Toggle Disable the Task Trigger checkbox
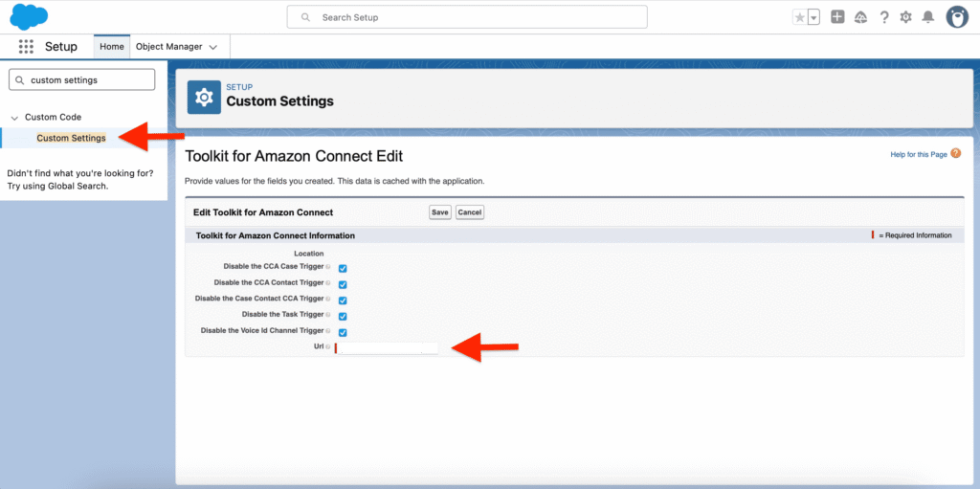Image resolution: width=980 pixels, height=489 pixels. (343, 316)
